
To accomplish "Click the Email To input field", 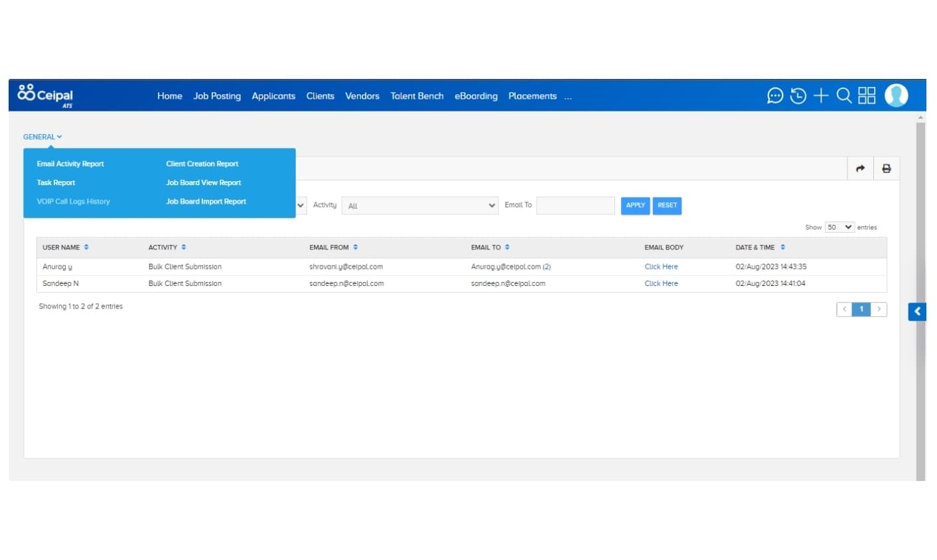I will click(575, 206).
